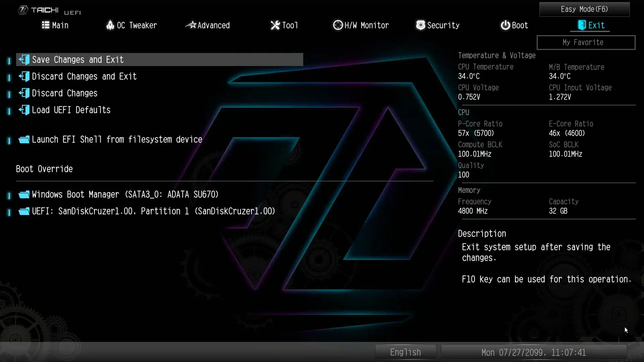Viewport: 644px width, 362px height.
Task: Click the Main tab list icon
Action: point(46,25)
